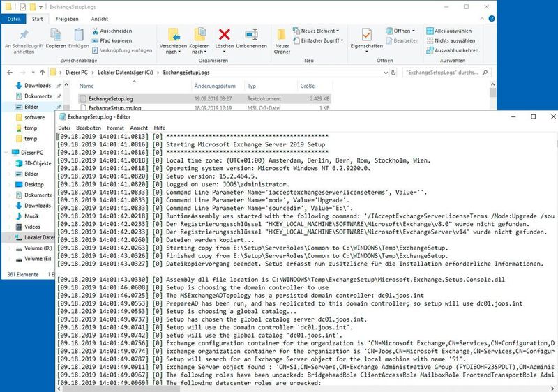The width and height of the screenshot is (558, 392).
Task: Open Editor Datei menu
Action: click(64, 128)
